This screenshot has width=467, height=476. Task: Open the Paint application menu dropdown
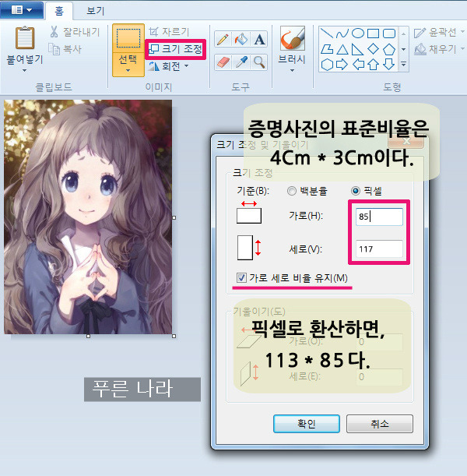coord(22,10)
